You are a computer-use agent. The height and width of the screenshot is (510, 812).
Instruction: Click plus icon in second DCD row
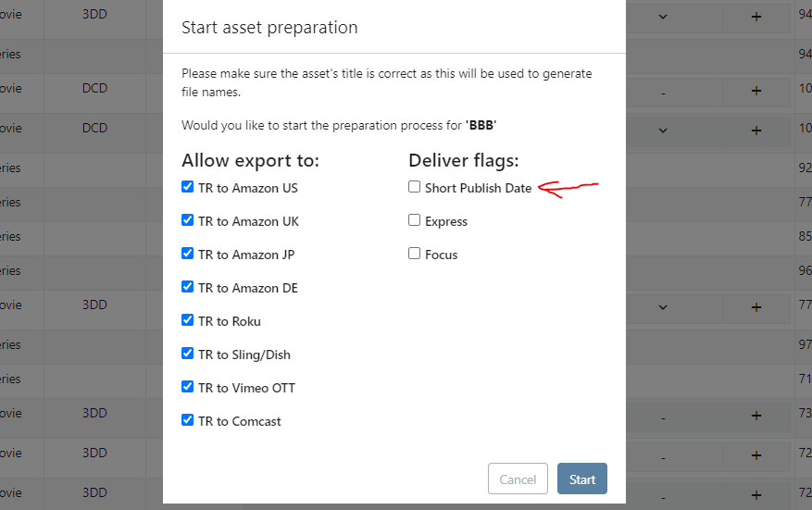(756, 129)
